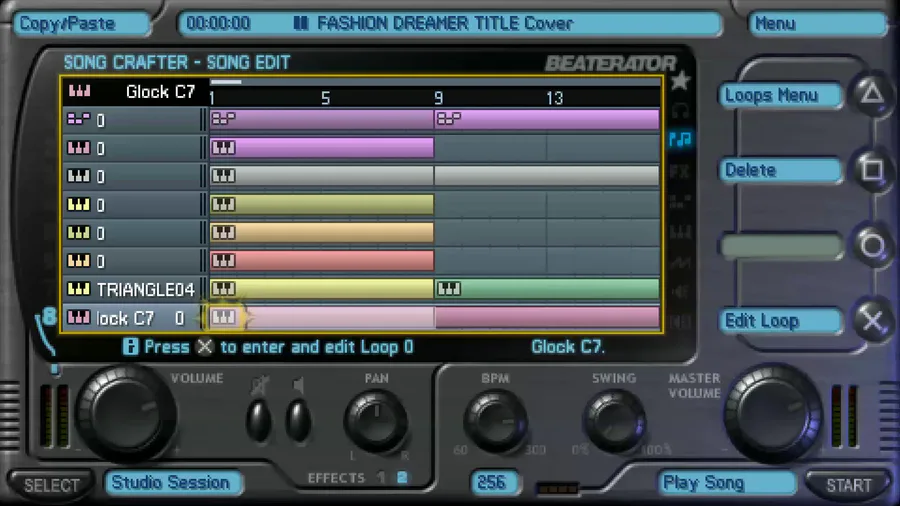The height and width of the screenshot is (506, 900).
Task: Select the keyboard icon on the green loop
Action: click(x=449, y=289)
